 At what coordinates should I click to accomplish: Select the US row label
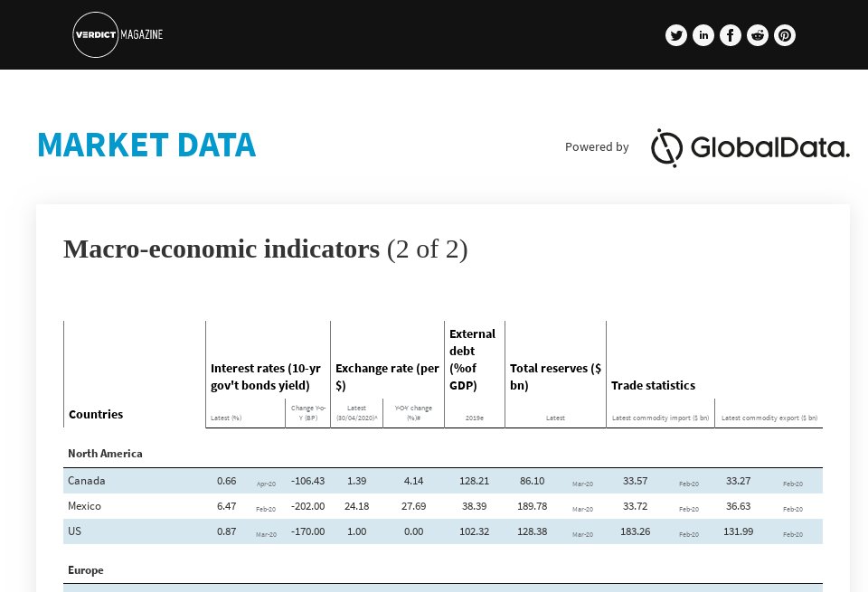click(x=75, y=531)
